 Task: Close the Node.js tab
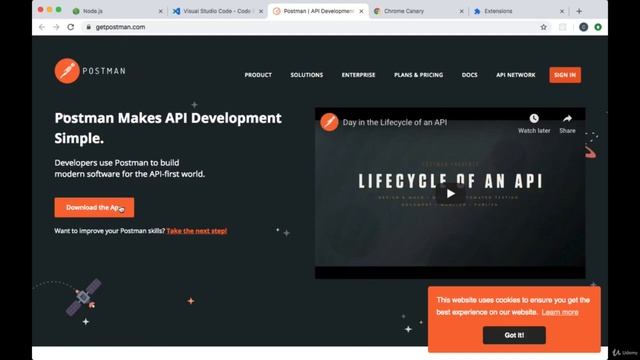tap(160, 11)
